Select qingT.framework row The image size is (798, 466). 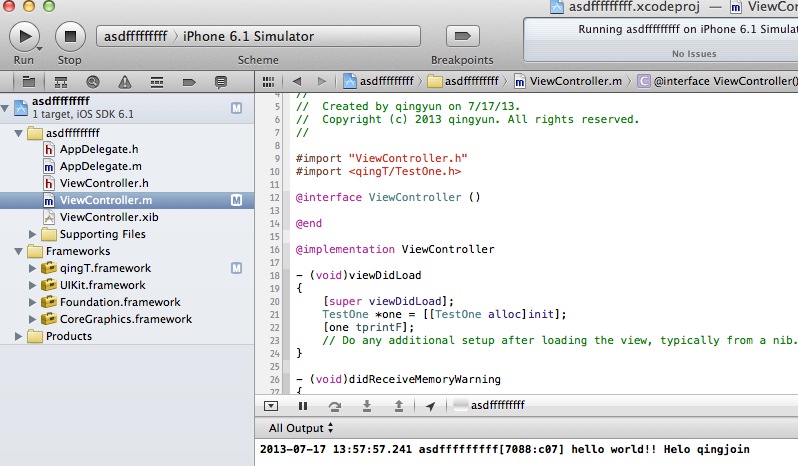(127, 268)
